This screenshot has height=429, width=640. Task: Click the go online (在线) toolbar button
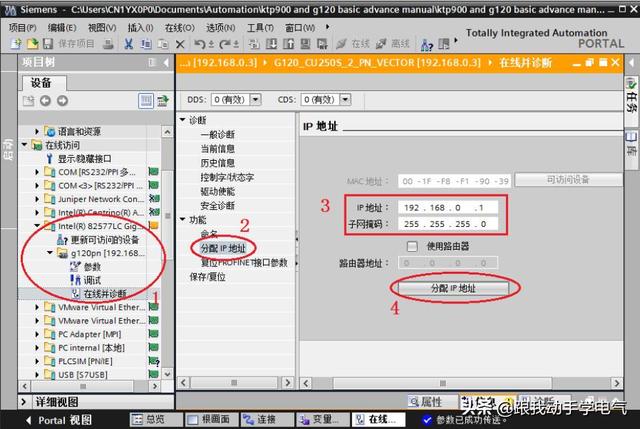[353, 43]
